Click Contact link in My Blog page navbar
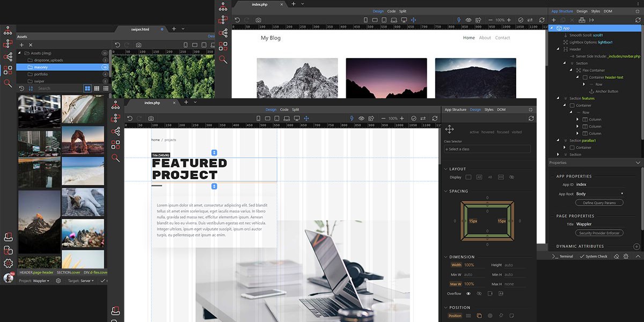Viewport: 644px width, 322px height. click(503, 38)
